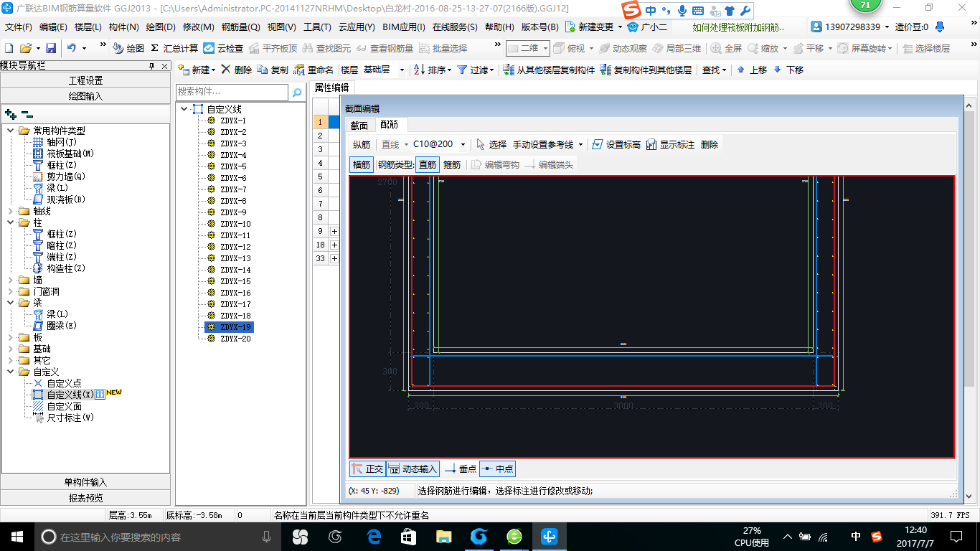Click the Windows Start button
Screen dimensions: 980x551
click(x=17, y=536)
